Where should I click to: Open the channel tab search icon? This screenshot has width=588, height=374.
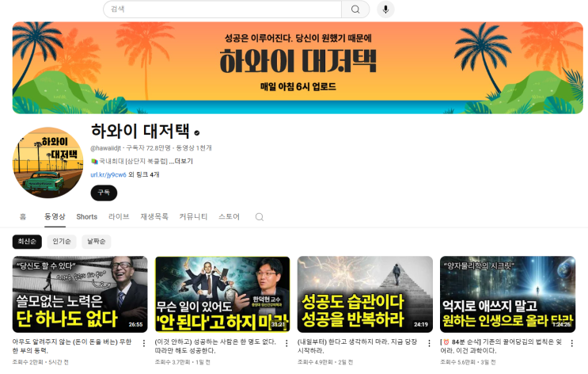(259, 217)
